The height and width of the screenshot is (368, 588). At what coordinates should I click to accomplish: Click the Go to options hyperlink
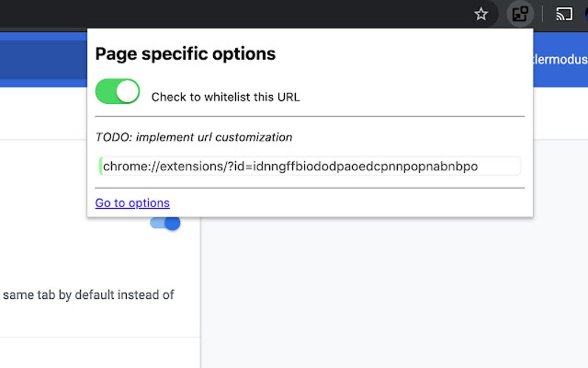point(132,203)
